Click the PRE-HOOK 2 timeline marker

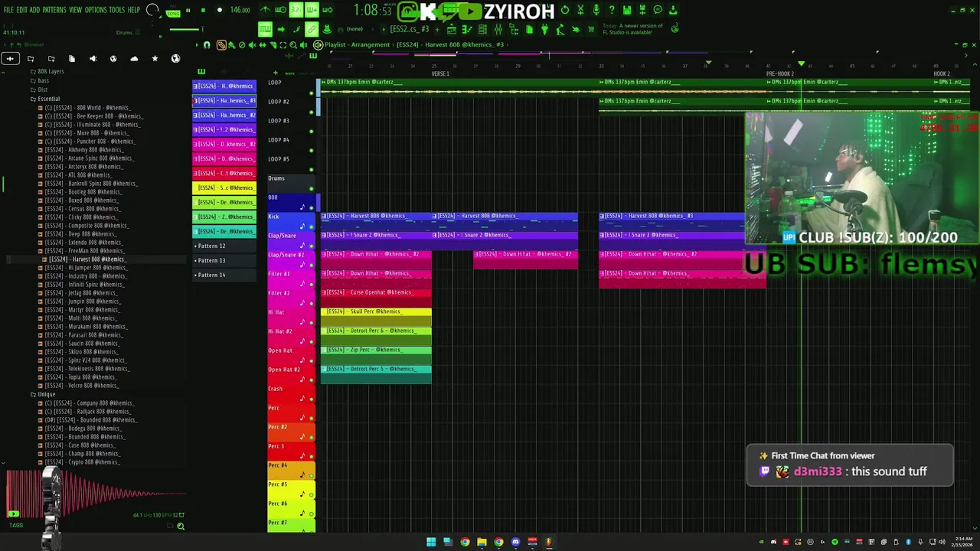pyautogui.click(x=780, y=74)
